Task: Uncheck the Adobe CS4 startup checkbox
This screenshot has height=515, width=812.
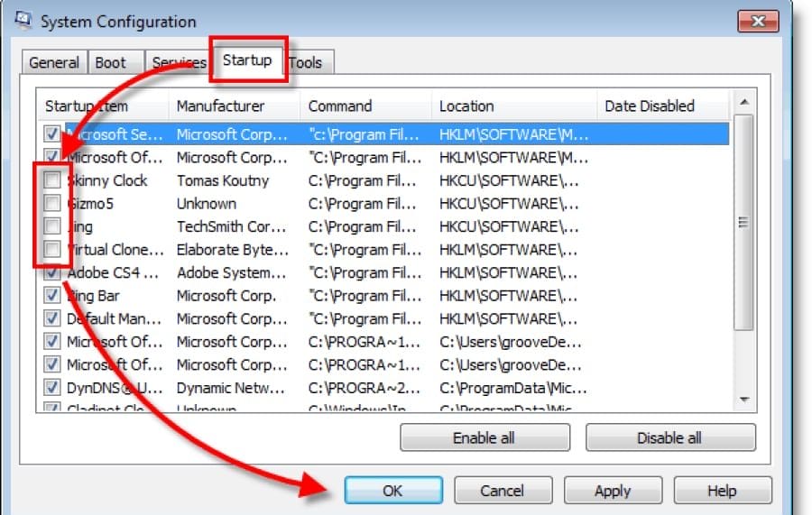Action: (x=51, y=272)
